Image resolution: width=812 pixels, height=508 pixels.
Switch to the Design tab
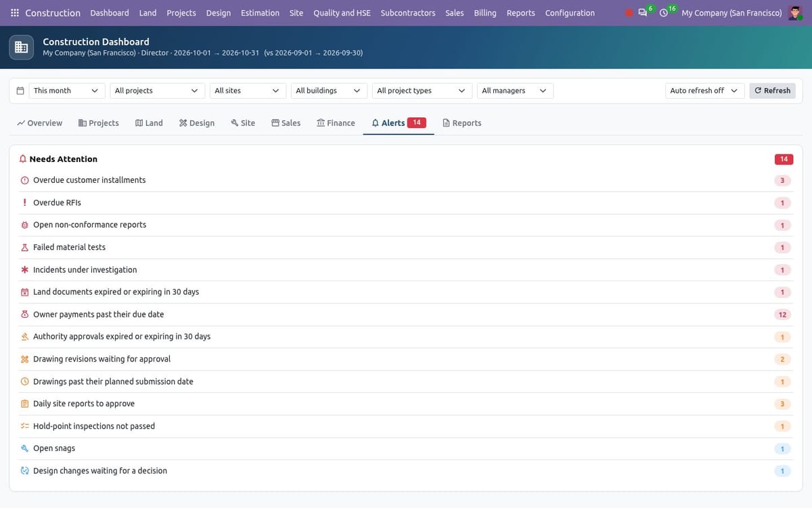(x=197, y=123)
